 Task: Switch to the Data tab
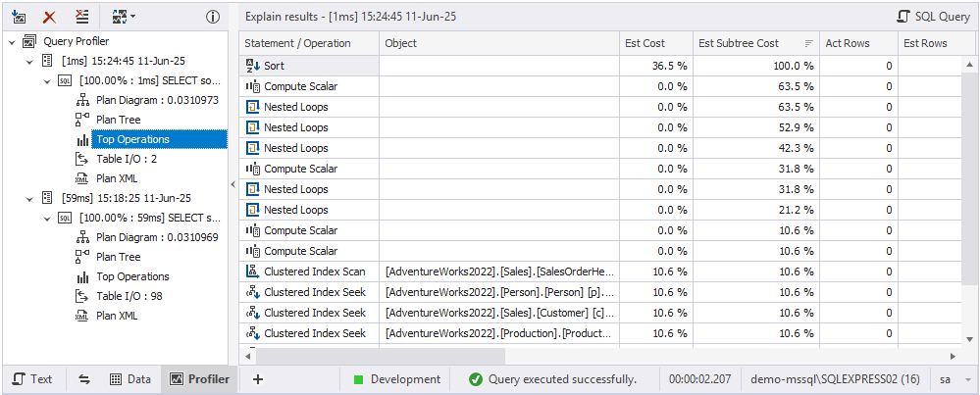click(129, 379)
